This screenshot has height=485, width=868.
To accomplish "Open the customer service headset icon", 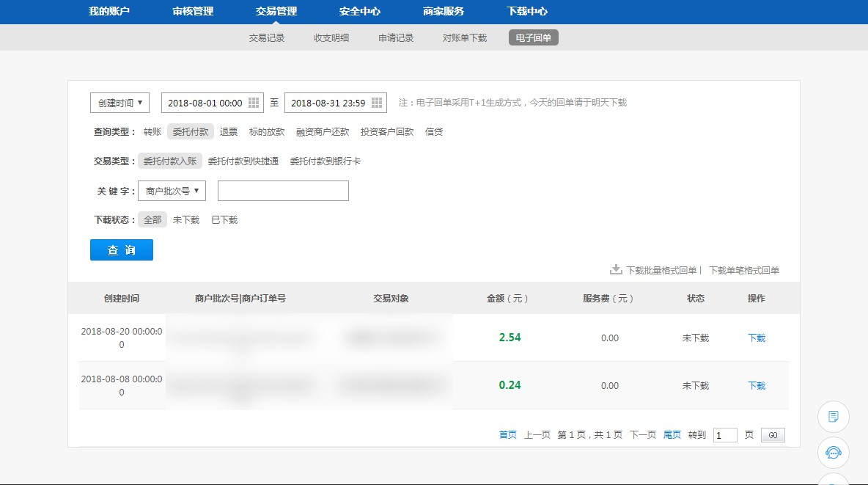I will point(833,452).
